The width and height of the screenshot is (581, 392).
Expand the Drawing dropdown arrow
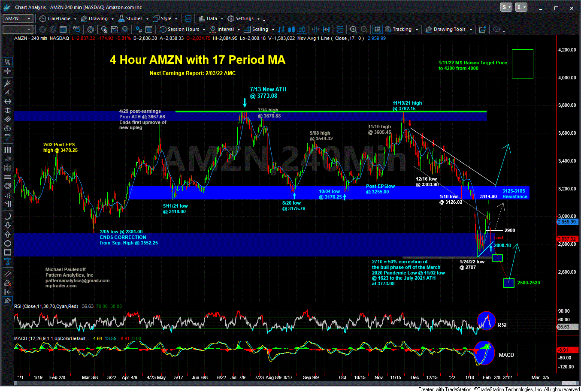112,19
